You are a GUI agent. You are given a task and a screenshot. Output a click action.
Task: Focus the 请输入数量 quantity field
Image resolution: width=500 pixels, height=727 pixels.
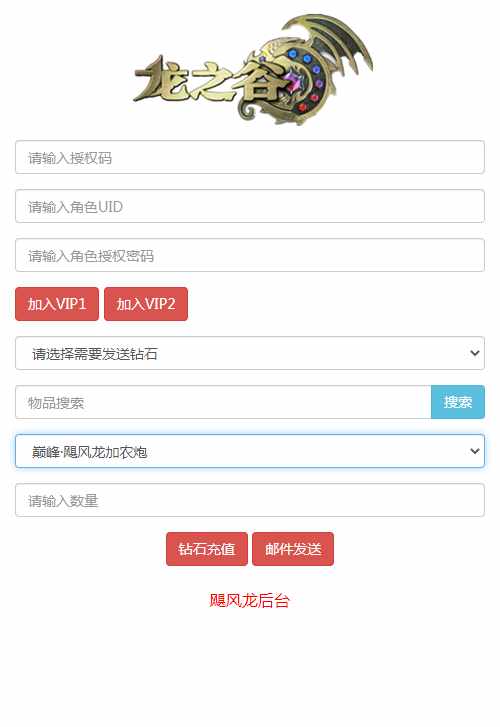(x=250, y=500)
